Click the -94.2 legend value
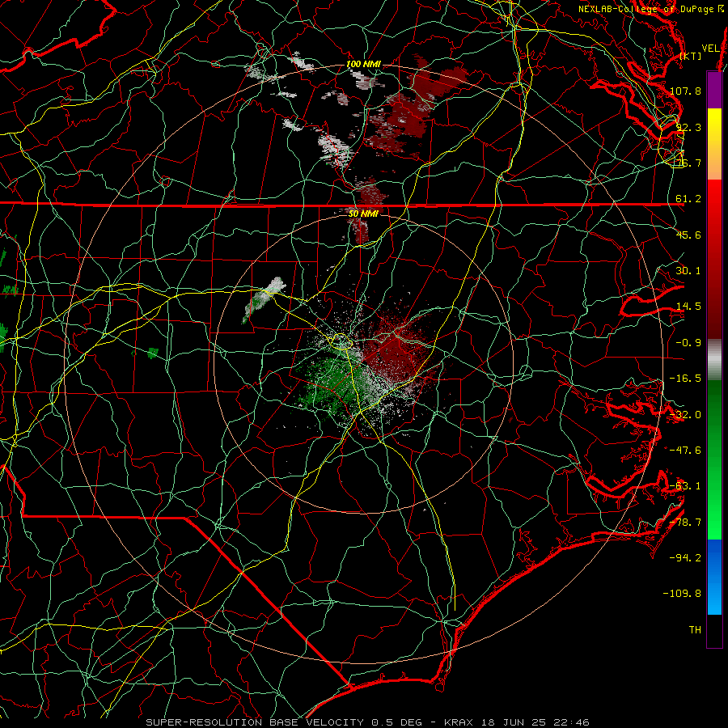Viewport: 728px width, 728px height. point(685,558)
